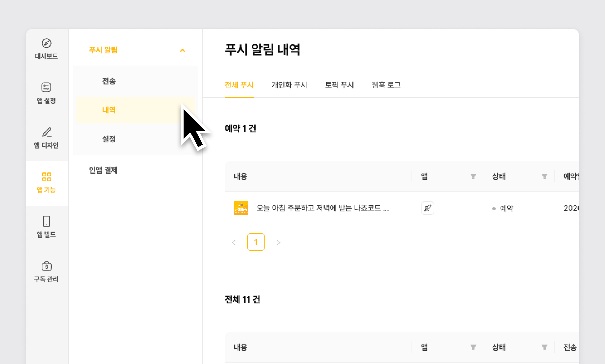The image size is (605, 364).
Task: Open 앱 디자인 pencil icon
Action: [x=47, y=132]
